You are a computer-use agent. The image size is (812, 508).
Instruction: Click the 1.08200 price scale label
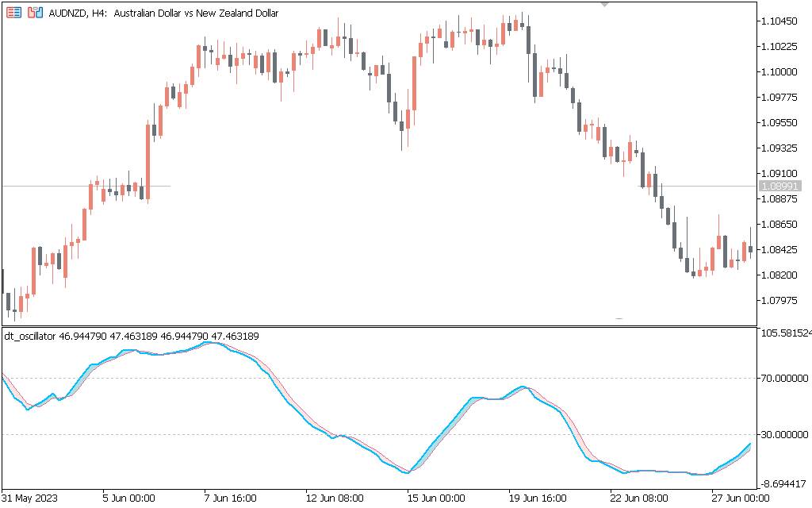(779, 275)
